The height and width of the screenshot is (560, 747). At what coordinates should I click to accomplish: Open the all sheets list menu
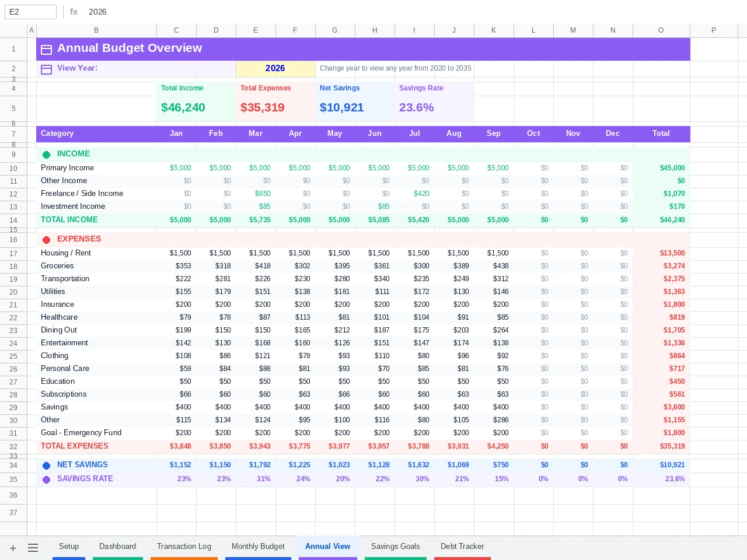(x=33, y=548)
